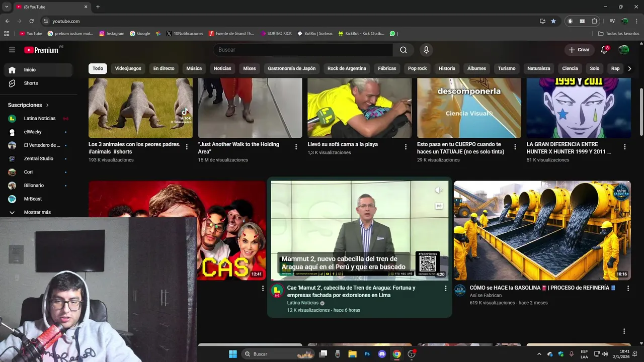Screen dimensions: 644x362
Task: Open 'Llevó su sofá cama a la playa' thumbnail
Action: click(x=360, y=108)
